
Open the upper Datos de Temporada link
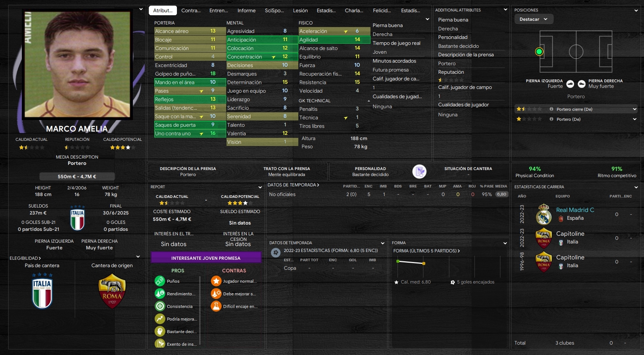click(293, 185)
